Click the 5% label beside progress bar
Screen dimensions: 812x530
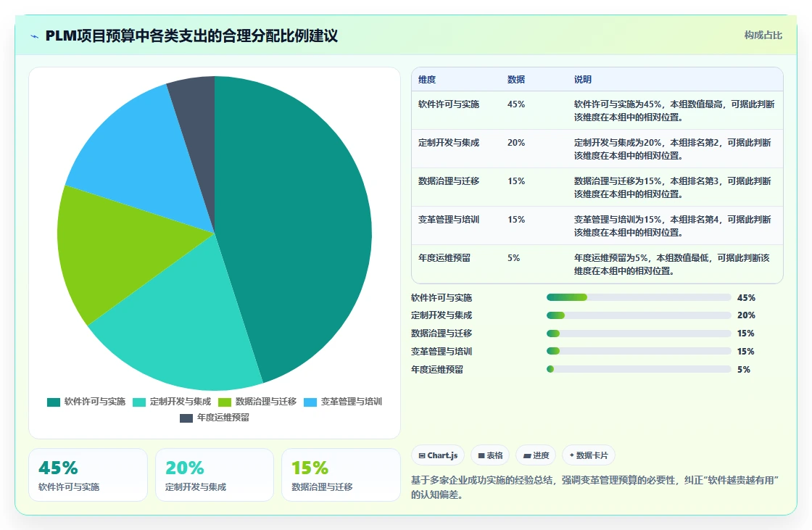744,369
